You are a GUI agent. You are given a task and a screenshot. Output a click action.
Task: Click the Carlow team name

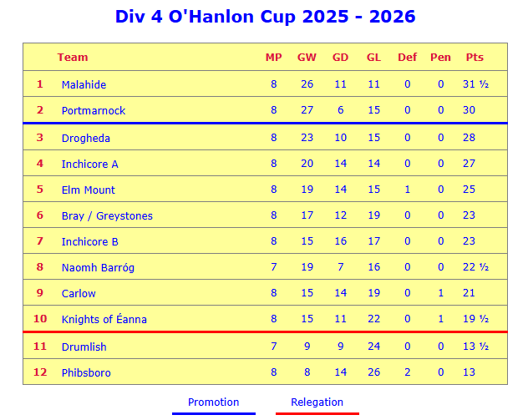point(79,293)
